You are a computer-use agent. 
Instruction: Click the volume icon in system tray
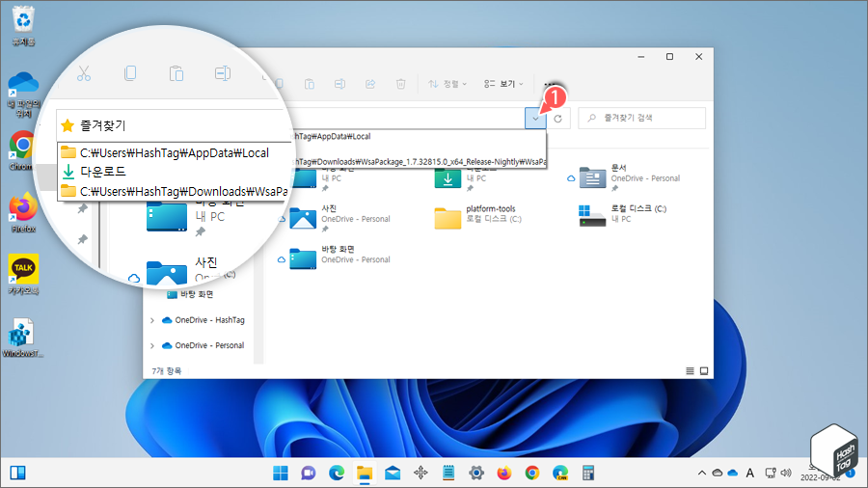786,474
